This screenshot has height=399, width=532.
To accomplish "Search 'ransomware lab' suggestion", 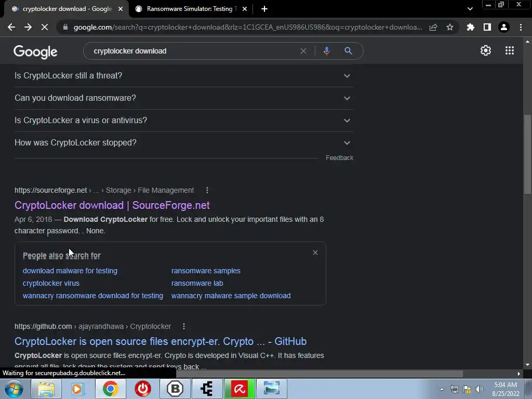I will click(x=197, y=283).
